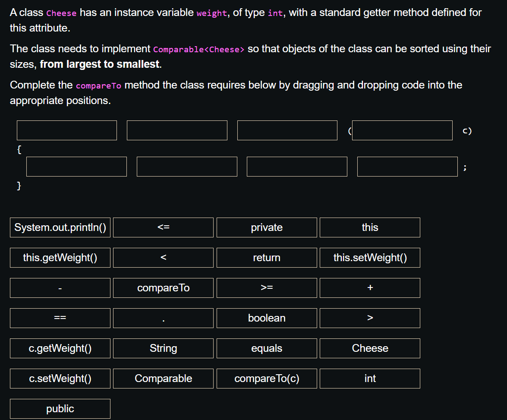Select the "boolean" type tile
507x420 pixels.
pos(266,318)
